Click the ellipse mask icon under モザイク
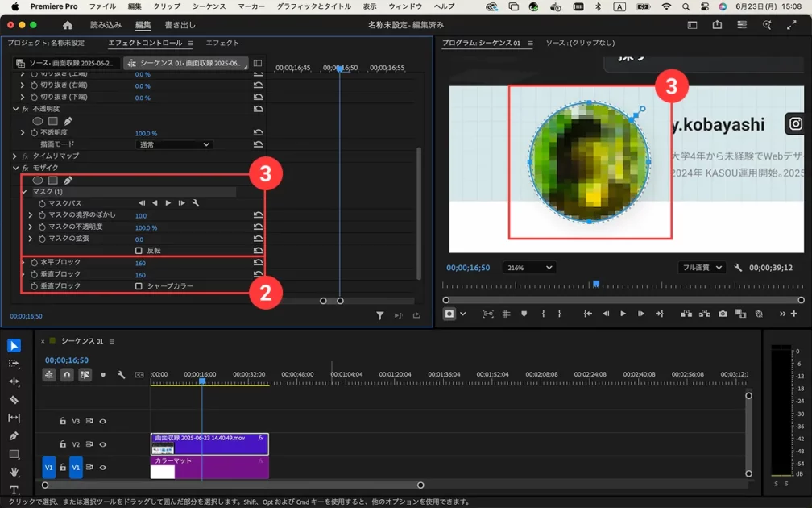 click(x=38, y=181)
